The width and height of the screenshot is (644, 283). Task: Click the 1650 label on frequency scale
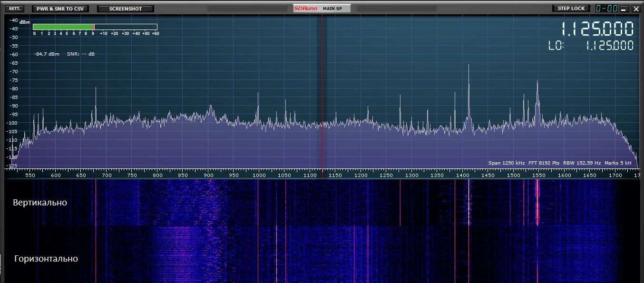click(590, 176)
